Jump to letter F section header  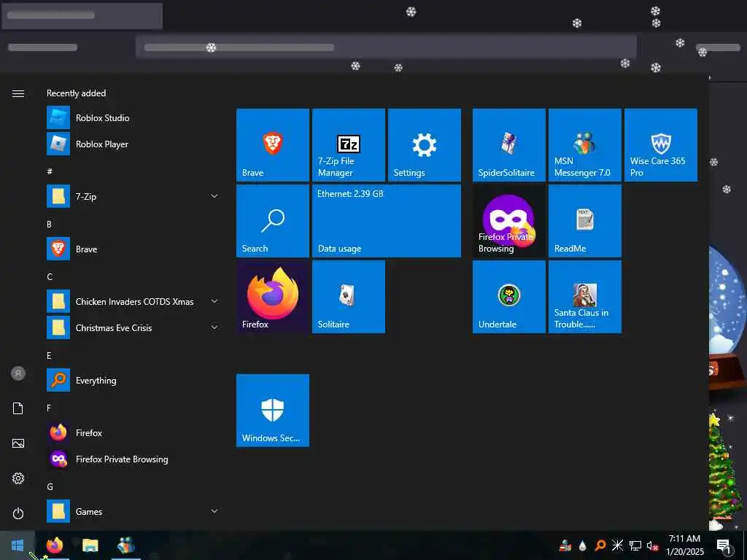(49, 408)
